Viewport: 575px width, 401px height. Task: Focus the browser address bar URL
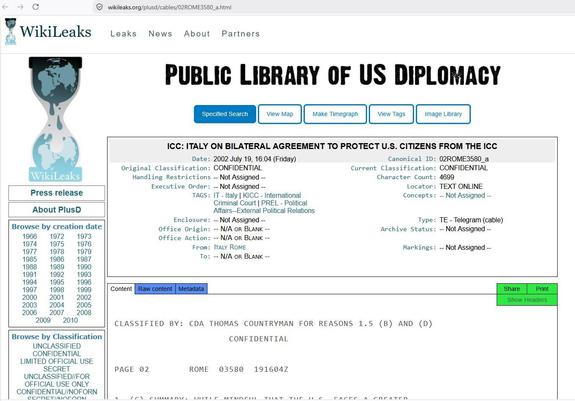coord(169,7)
